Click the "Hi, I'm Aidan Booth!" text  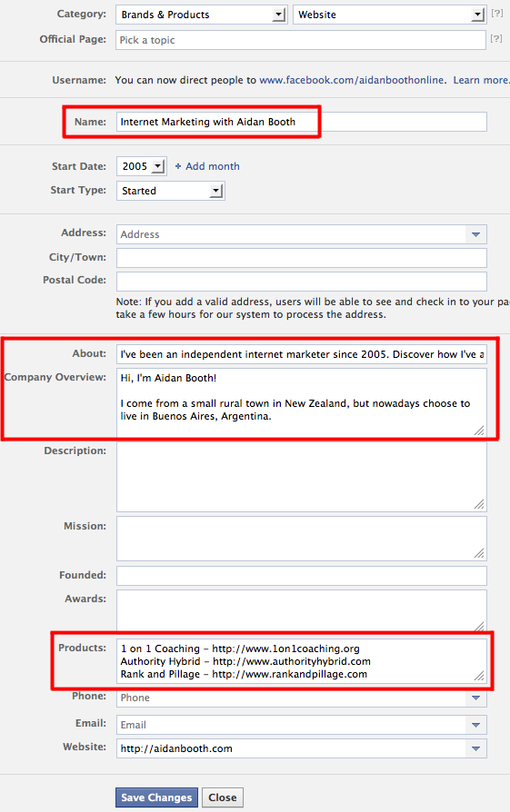pyautogui.click(x=168, y=378)
